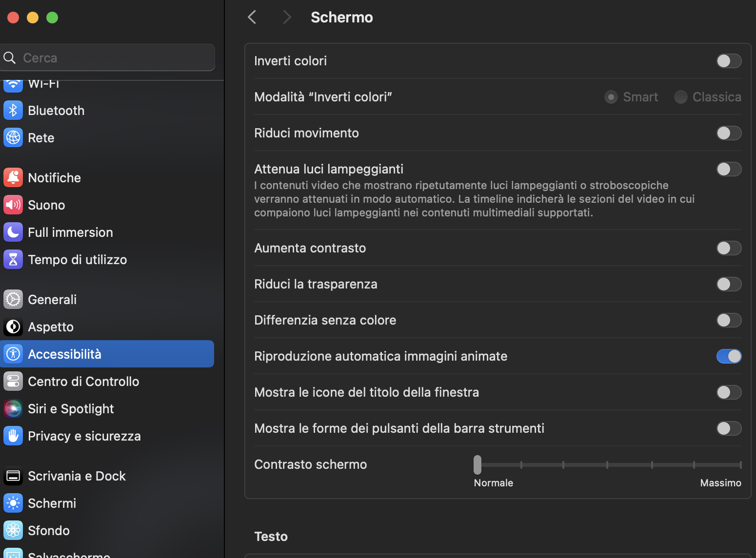
Task: Select the Bluetooth icon in sidebar
Action: [x=13, y=110]
